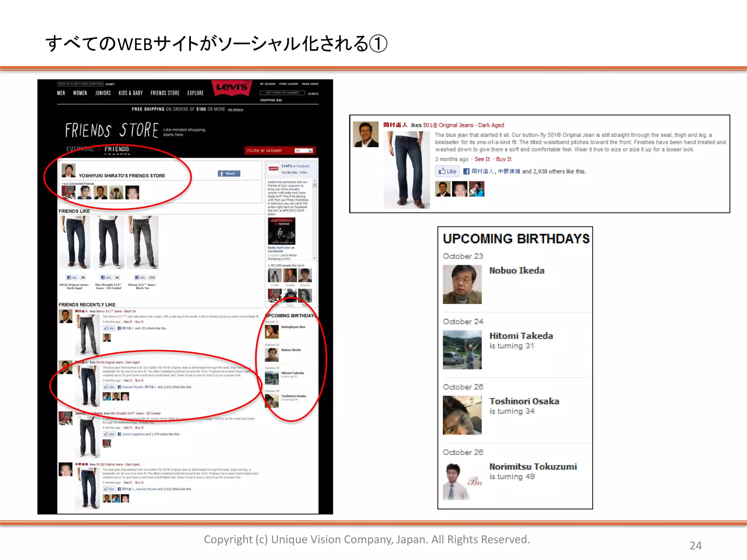The width and height of the screenshot is (747, 560).
Task: Click the Levi's red logo
Action: pos(232,87)
